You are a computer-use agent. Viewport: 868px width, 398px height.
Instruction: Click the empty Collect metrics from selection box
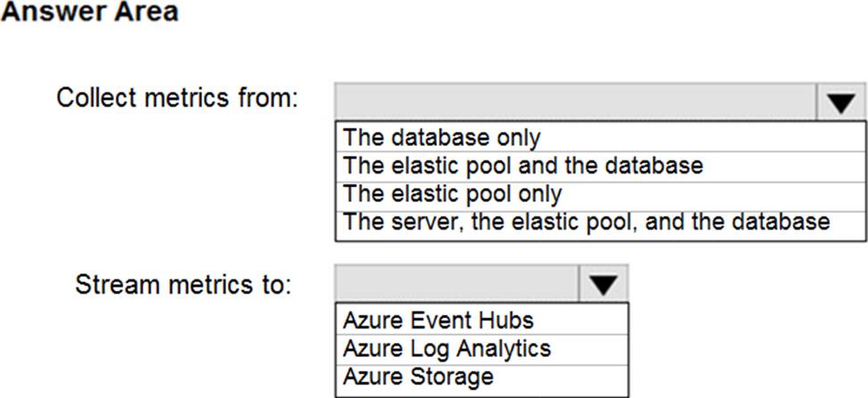575,103
